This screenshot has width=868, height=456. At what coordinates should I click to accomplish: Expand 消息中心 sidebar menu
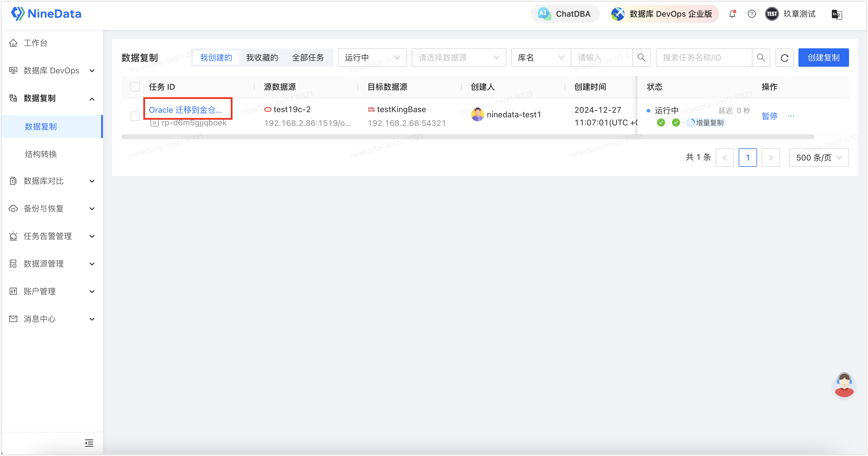coord(52,319)
